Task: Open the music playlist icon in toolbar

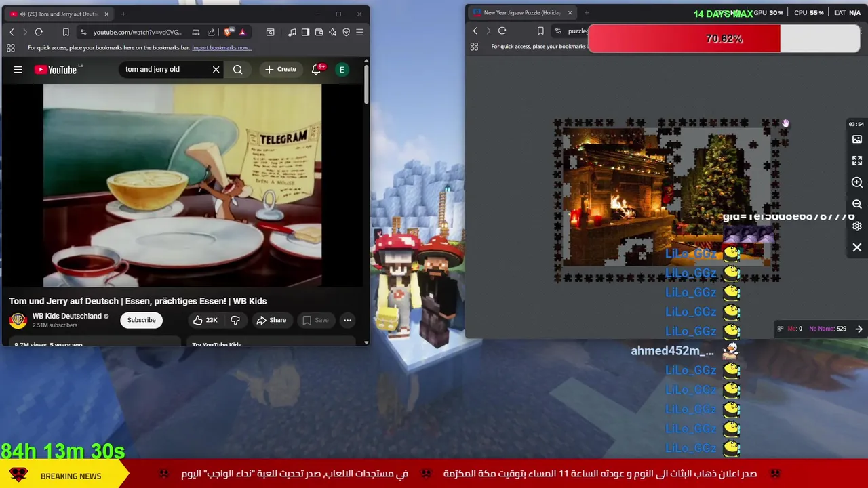Action: (x=292, y=32)
